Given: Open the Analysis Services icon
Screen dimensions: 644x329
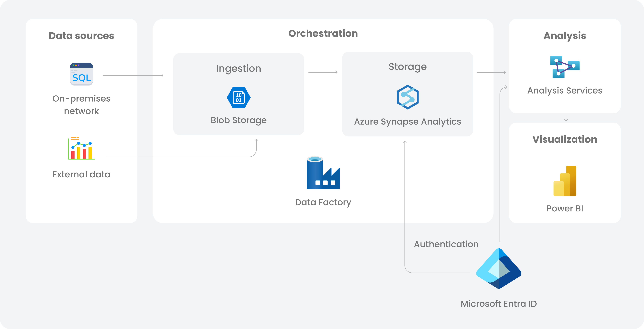Looking at the screenshot, I should point(565,67).
